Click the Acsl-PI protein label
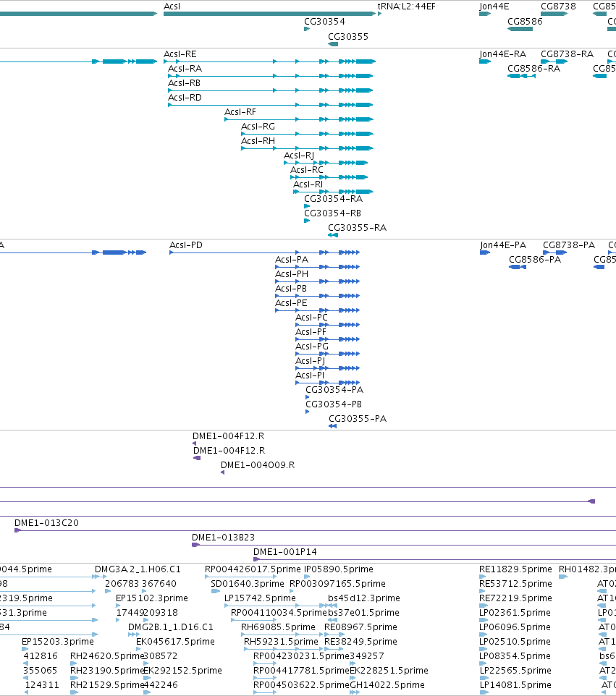This screenshot has height=696, width=616. pos(310,375)
